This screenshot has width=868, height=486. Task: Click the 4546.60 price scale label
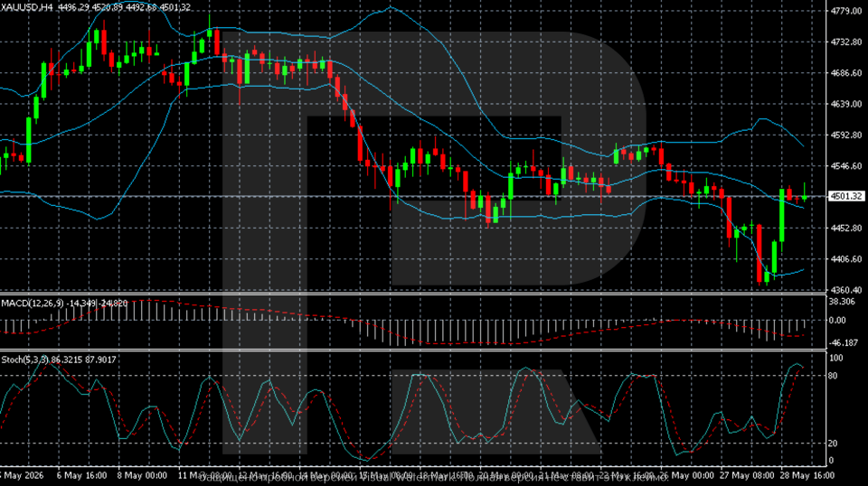(x=846, y=166)
